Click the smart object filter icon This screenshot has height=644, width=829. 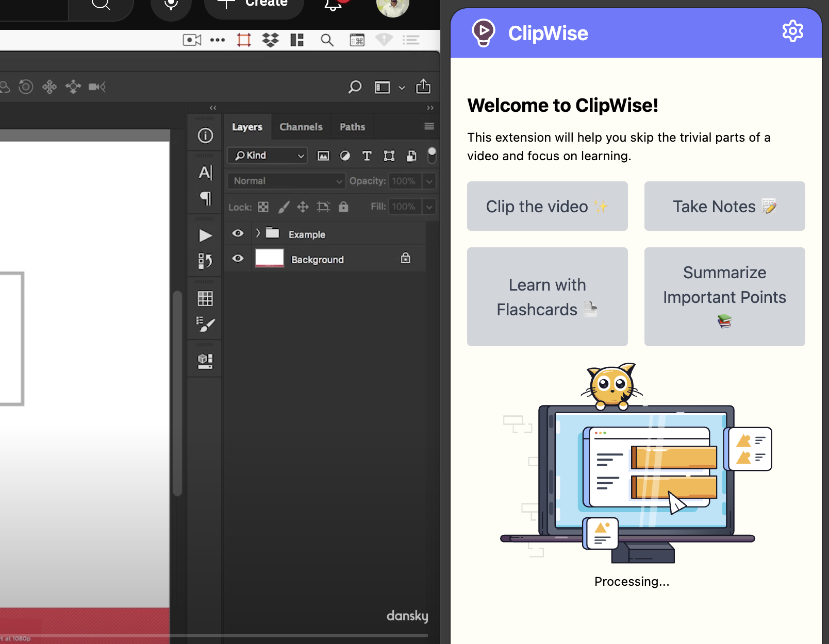tap(411, 156)
